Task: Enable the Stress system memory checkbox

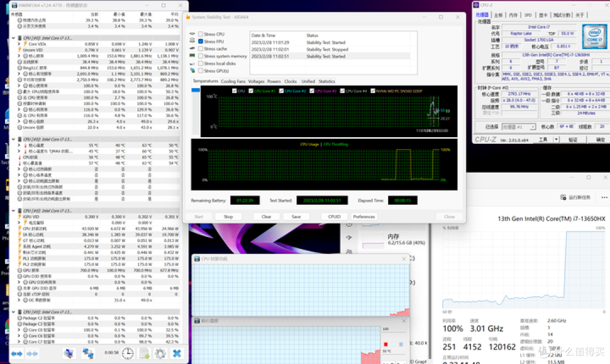Action: tap(201, 56)
